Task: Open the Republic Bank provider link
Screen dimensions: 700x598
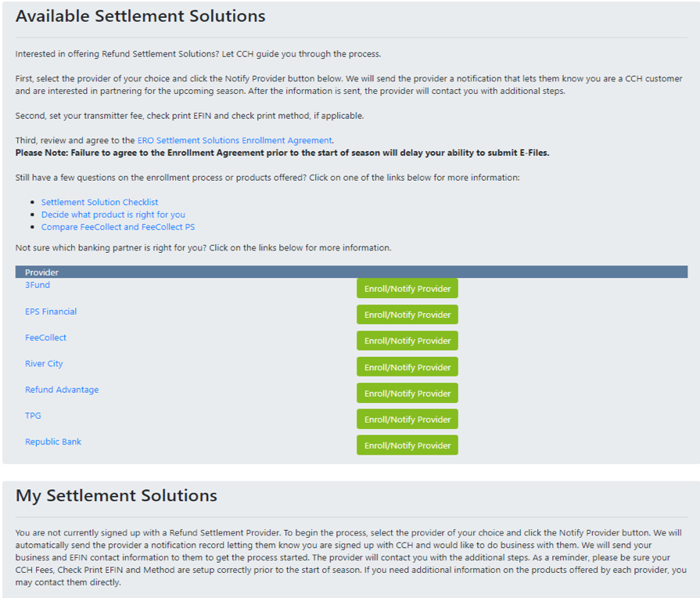Action: [52, 441]
